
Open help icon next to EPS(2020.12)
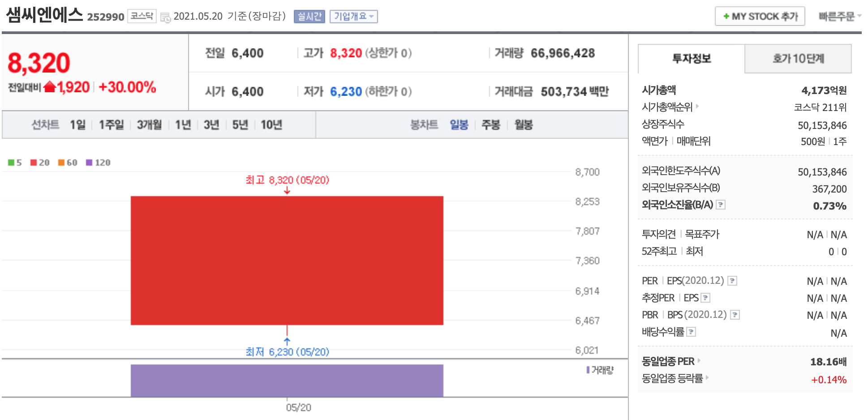(732, 281)
